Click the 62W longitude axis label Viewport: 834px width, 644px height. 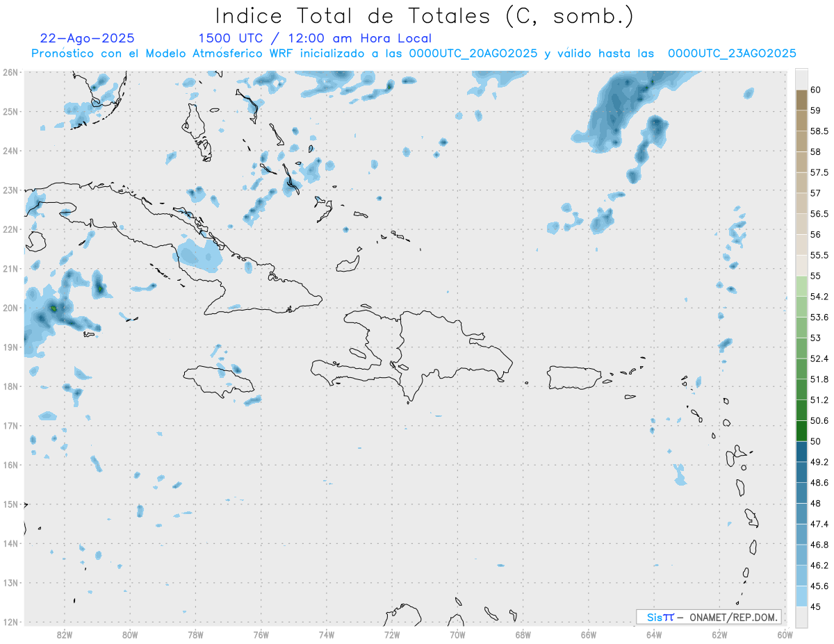(719, 634)
